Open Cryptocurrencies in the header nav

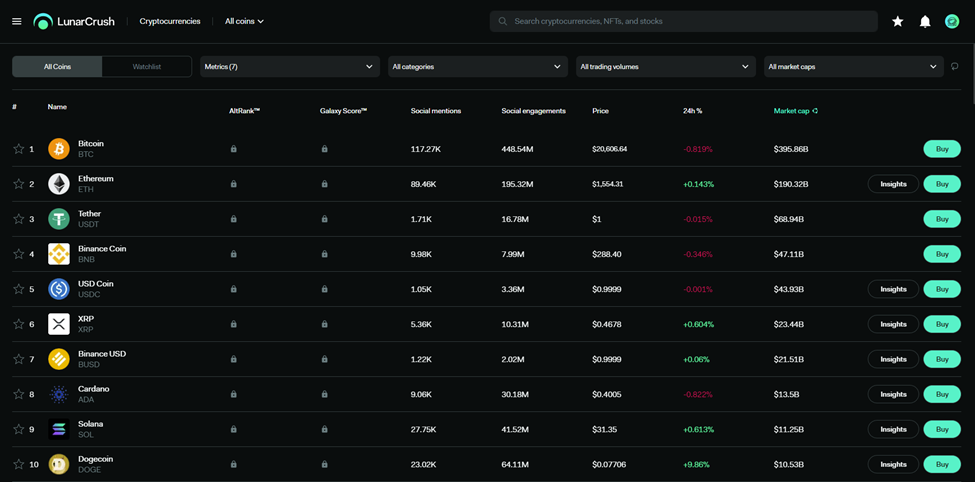170,21
